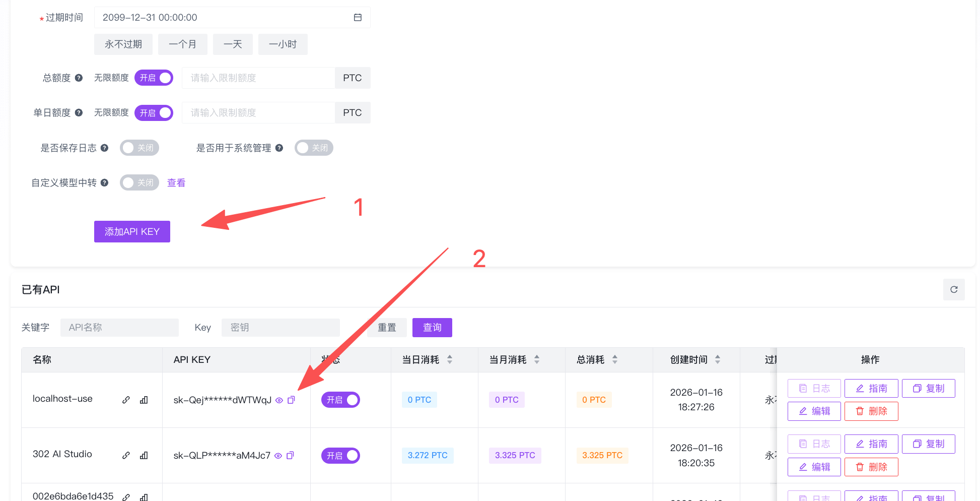Image resolution: width=980 pixels, height=501 pixels.
Task: Click help icon beside total quota label
Action: click(79, 78)
